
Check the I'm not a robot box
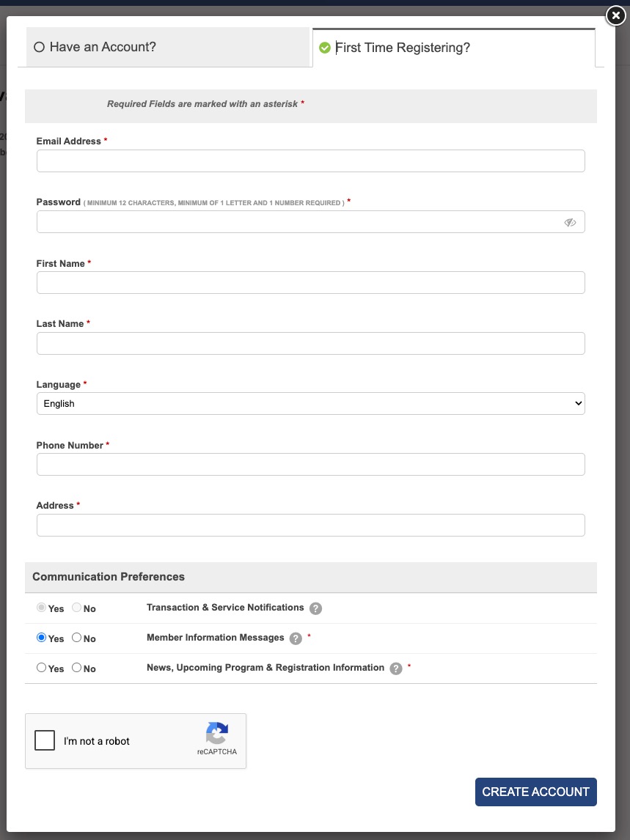[x=45, y=740]
